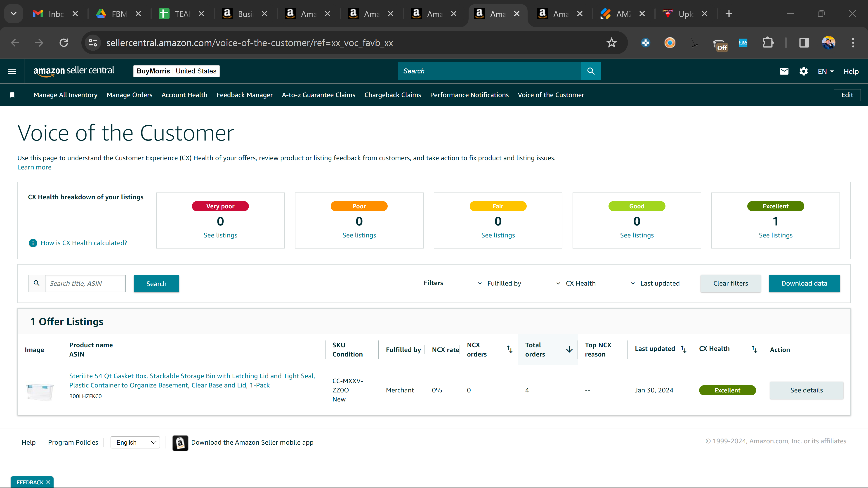Click the header Search field
Screen dimensions: 868x488
(x=489, y=71)
